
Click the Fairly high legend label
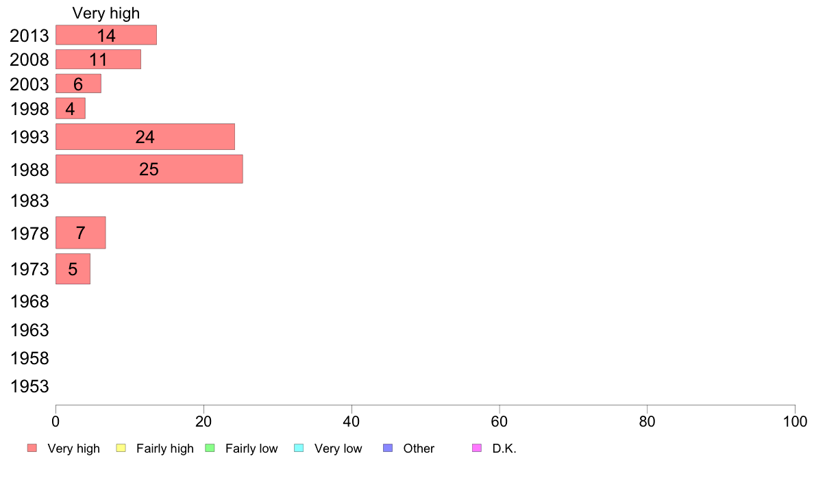pyautogui.click(x=165, y=449)
